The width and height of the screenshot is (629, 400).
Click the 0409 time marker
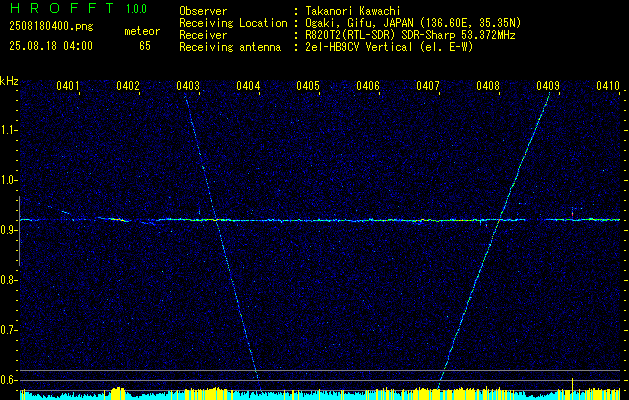(x=548, y=85)
